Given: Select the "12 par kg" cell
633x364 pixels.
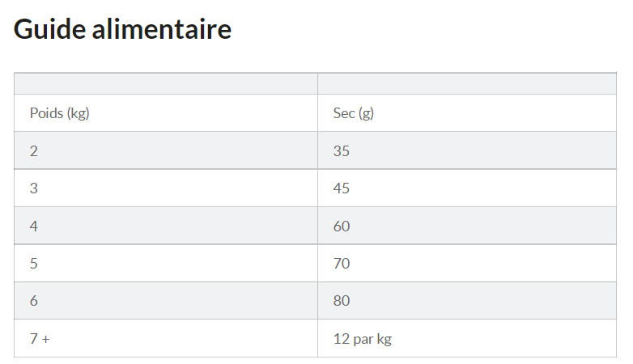Looking at the screenshot, I should (363, 339).
